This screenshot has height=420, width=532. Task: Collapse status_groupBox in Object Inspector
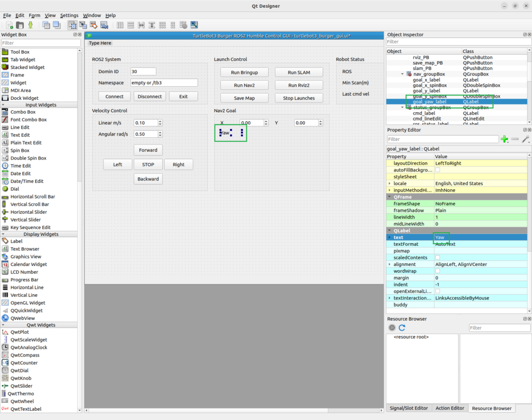403,107
